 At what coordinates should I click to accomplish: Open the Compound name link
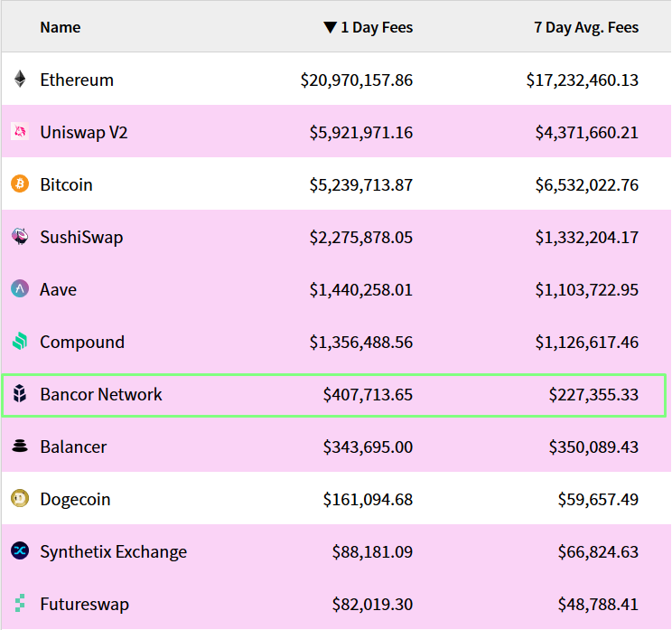[82, 342]
